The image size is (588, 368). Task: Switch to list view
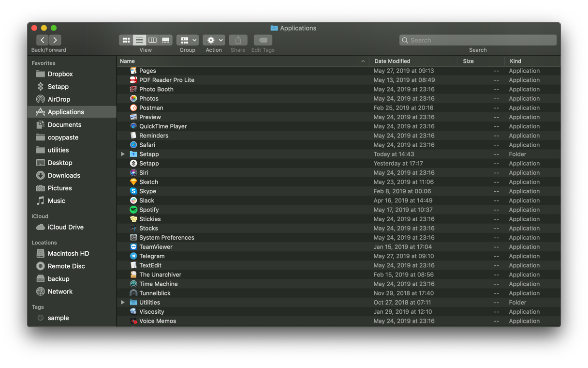pos(139,40)
